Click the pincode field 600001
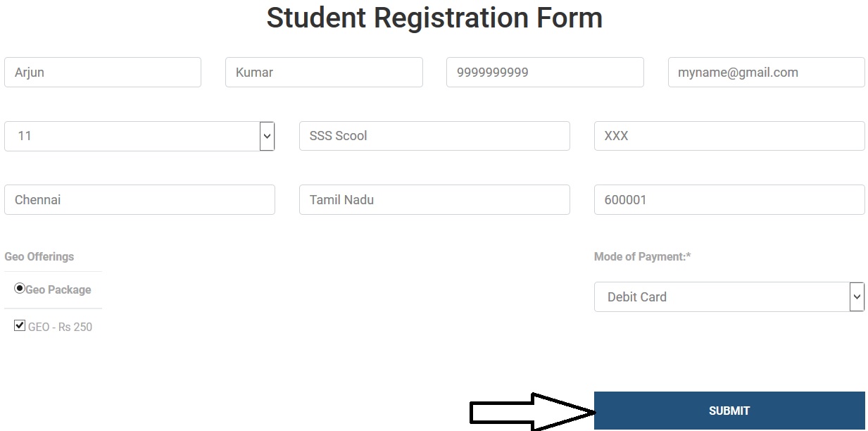Screen dimensions: 868x431 [729, 200]
